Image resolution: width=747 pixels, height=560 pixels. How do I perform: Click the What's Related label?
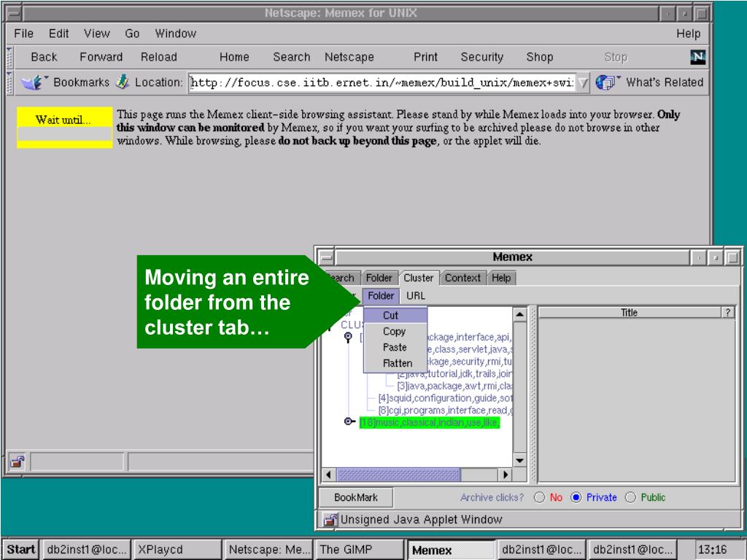tap(665, 82)
